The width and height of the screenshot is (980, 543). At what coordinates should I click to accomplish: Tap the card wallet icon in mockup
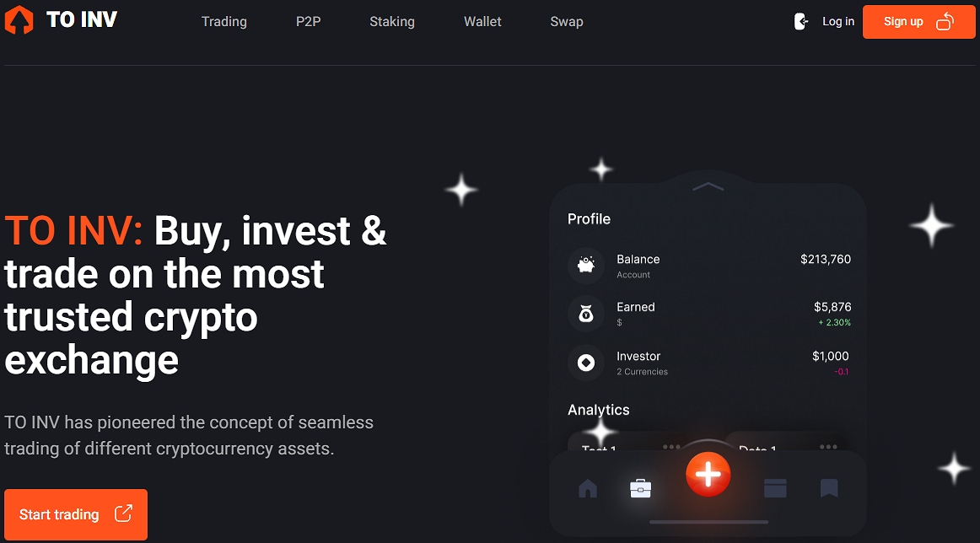[775, 488]
